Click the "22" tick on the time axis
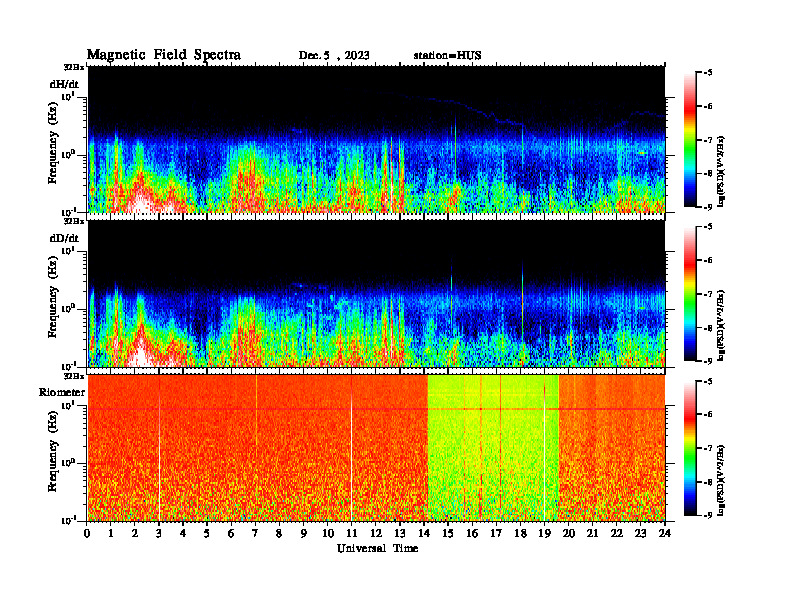Viewport: 792px width, 612px height. click(617, 533)
